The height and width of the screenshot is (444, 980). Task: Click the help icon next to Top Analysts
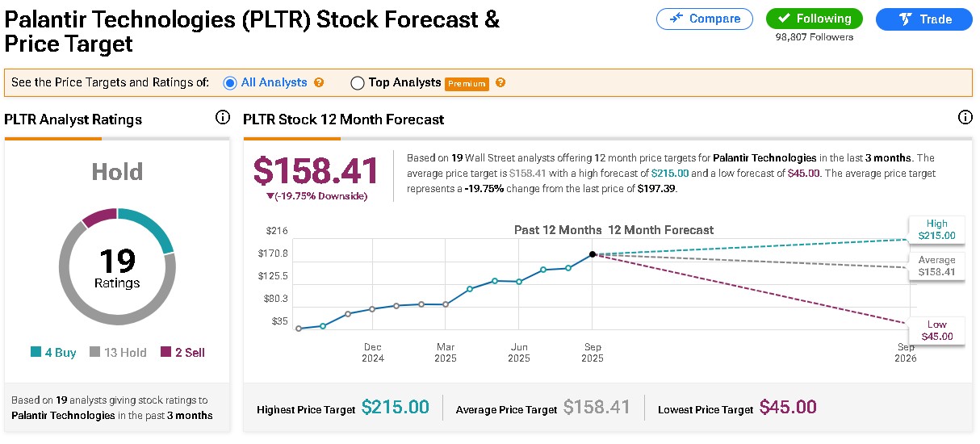point(500,82)
